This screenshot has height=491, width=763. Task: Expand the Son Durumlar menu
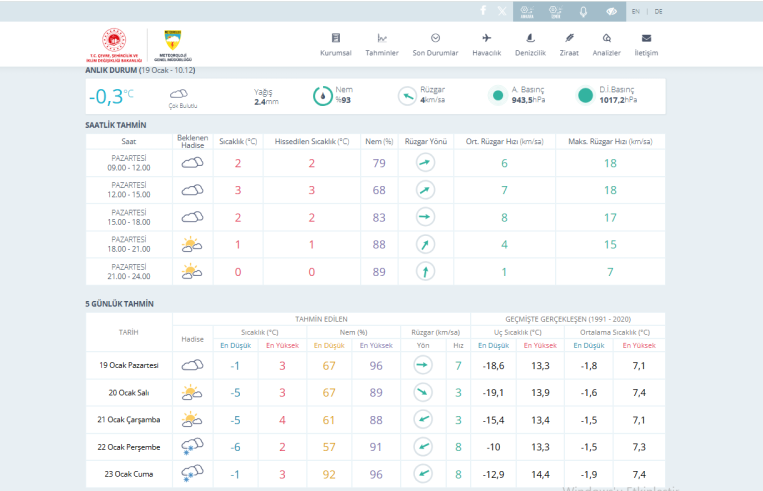(435, 44)
